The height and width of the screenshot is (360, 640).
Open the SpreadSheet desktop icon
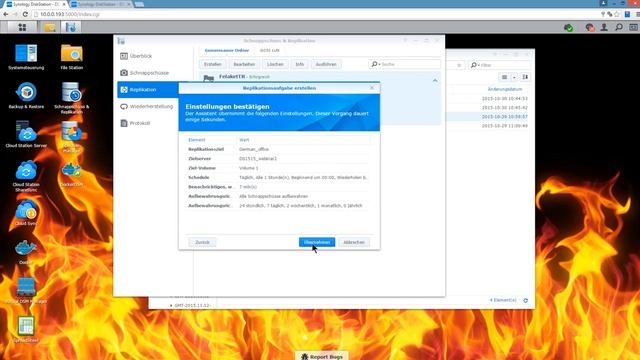point(26,329)
